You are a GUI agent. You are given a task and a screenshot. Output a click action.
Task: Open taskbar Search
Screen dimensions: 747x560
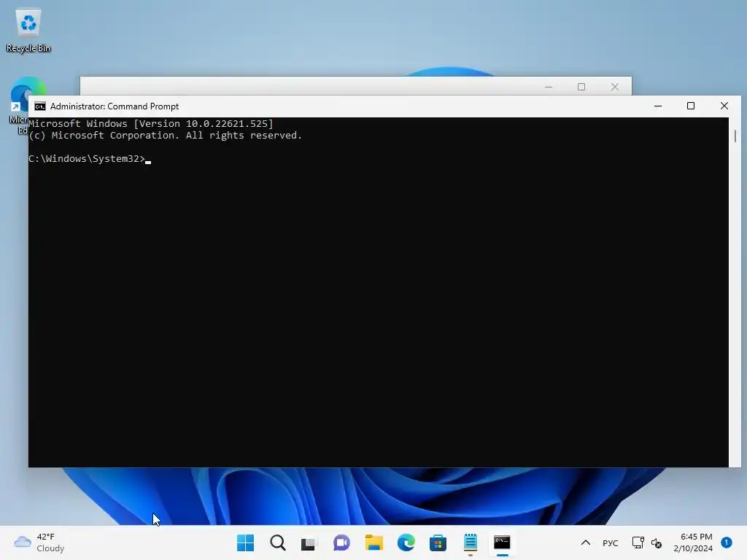pyautogui.click(x=278, y=542)
